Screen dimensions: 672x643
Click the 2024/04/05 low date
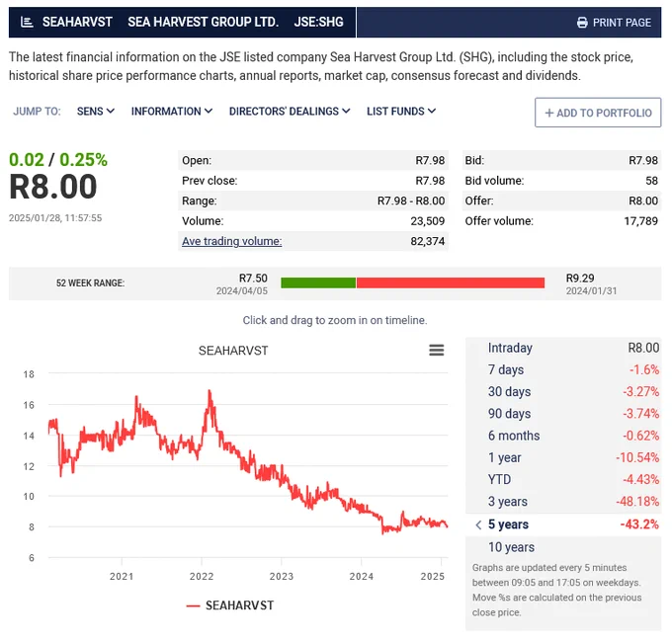242,291
